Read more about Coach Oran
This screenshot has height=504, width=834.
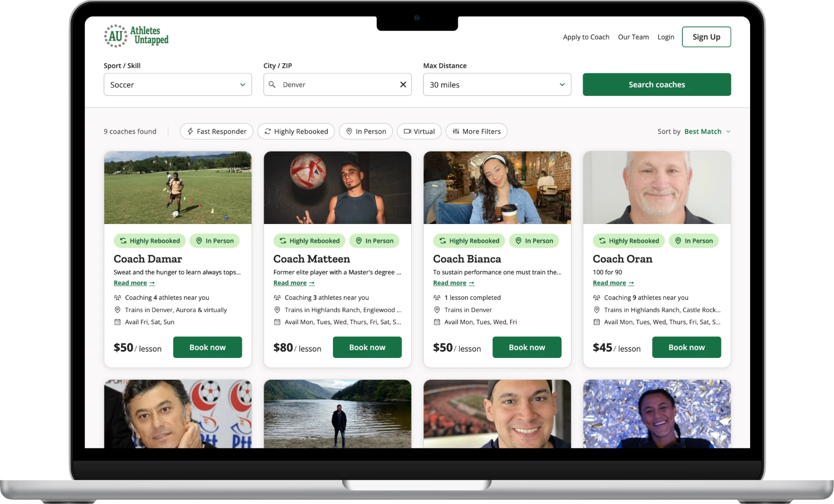coord(613,283)
